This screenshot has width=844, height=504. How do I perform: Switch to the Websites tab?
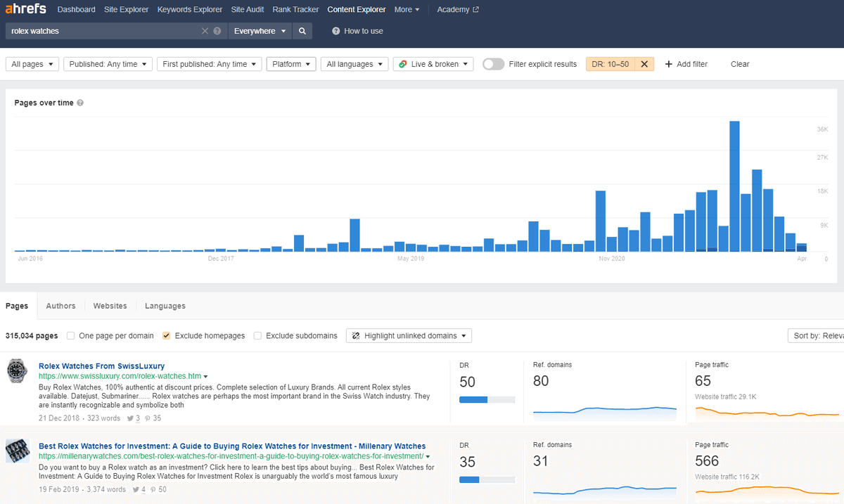coord(110,306)
